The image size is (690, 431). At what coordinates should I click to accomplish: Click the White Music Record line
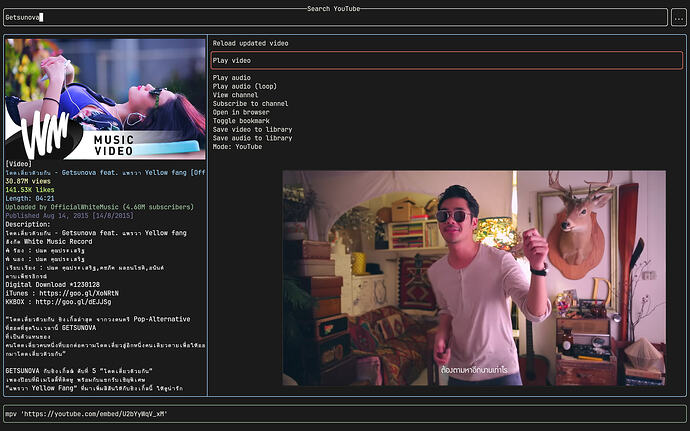[x=49, y=241]
